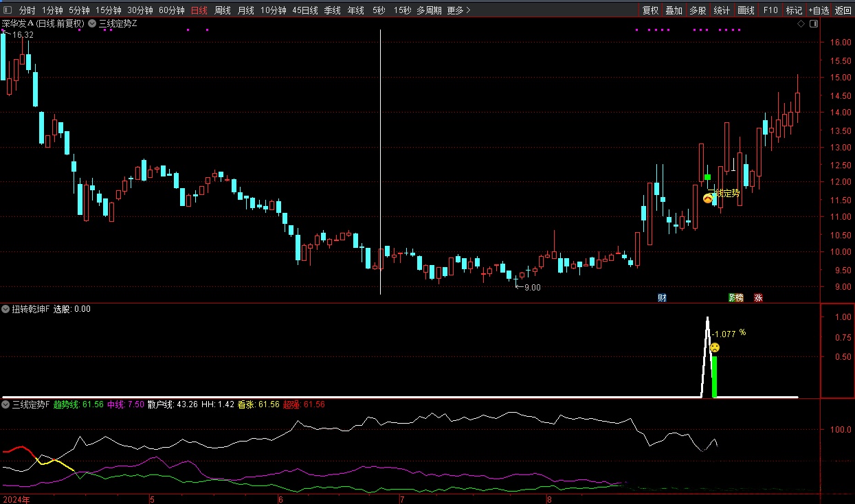
Task: Toggle 叠加 overlay mode
Action: point(674,10)
